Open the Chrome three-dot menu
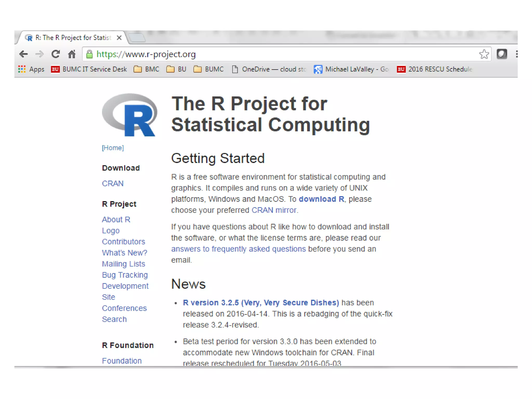The image size is (532, 399). tap(516, 54)
